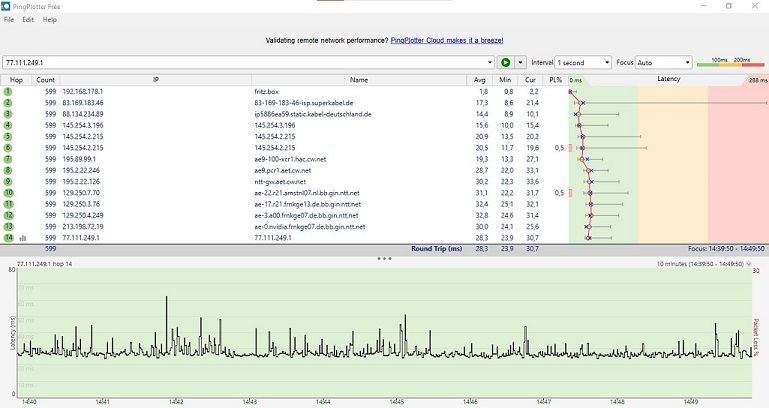769x408 pixels.
Task: Select hop 2 green circle icon
Action: point(8,102)
